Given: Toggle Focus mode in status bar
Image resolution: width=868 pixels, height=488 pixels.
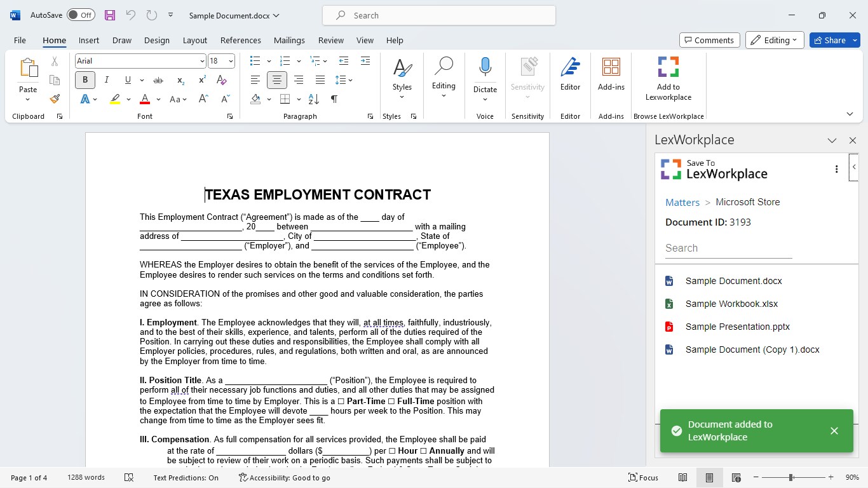Looking at the screenshot, I should (x=643, y=478).
